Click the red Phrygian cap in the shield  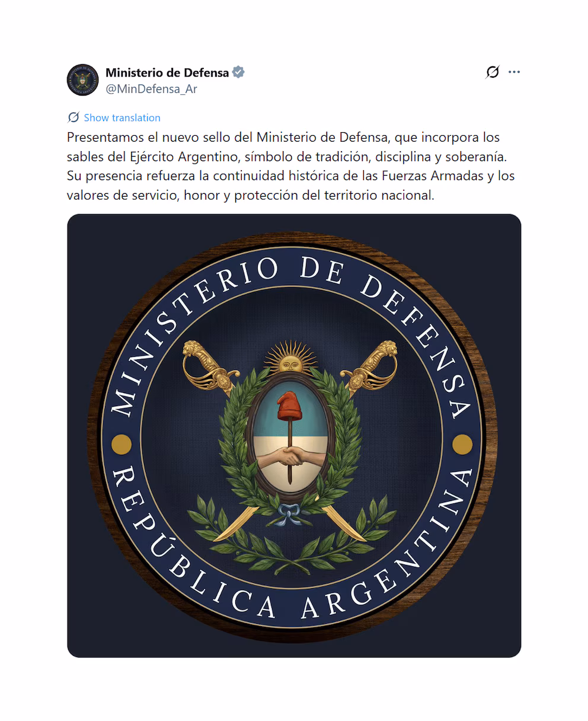(290, 404)
